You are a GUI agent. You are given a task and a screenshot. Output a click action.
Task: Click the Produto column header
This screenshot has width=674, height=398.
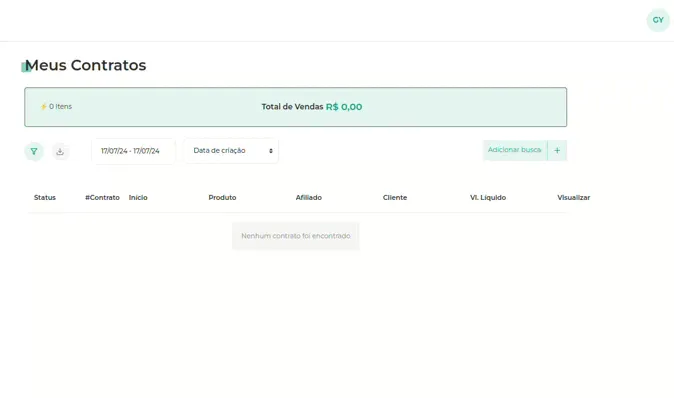pyautogui.click(x=222, y=198)
